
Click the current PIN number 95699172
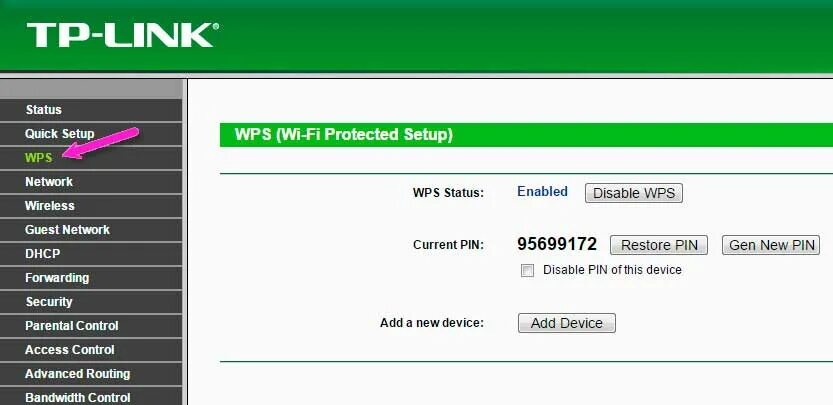[557, 244]
